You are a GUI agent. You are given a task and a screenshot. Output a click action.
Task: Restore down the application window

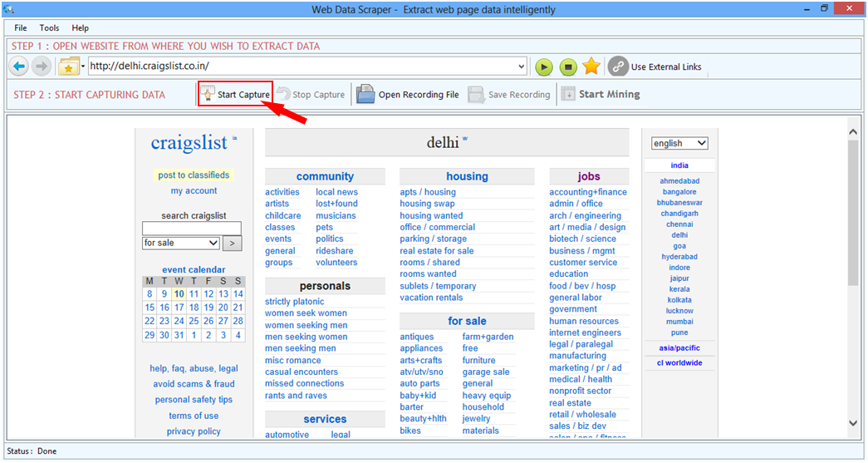(824, 8)
